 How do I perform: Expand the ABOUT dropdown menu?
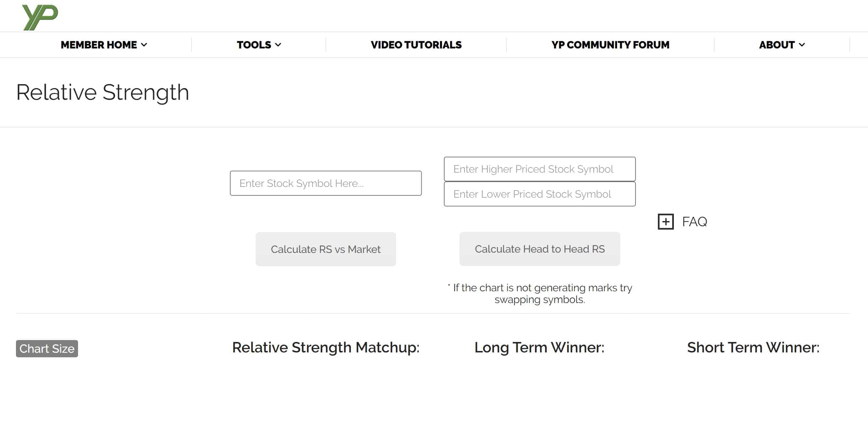click(x=782, y=45)
